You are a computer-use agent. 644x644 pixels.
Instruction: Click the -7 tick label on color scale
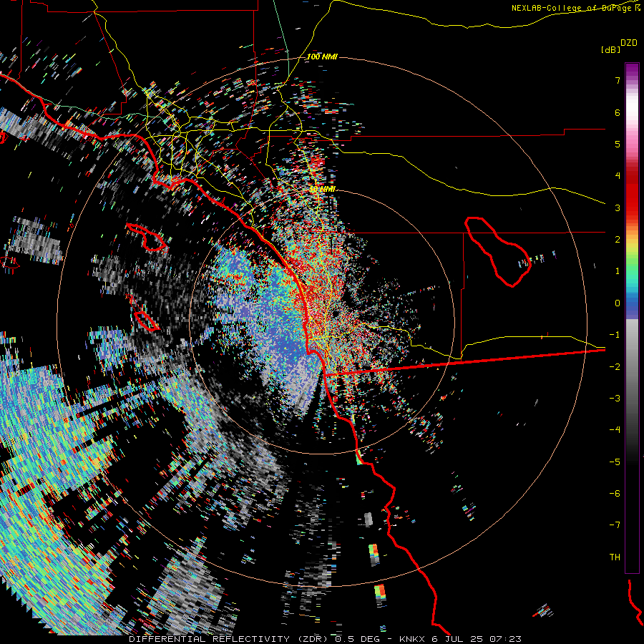click(x=615, y=525)
